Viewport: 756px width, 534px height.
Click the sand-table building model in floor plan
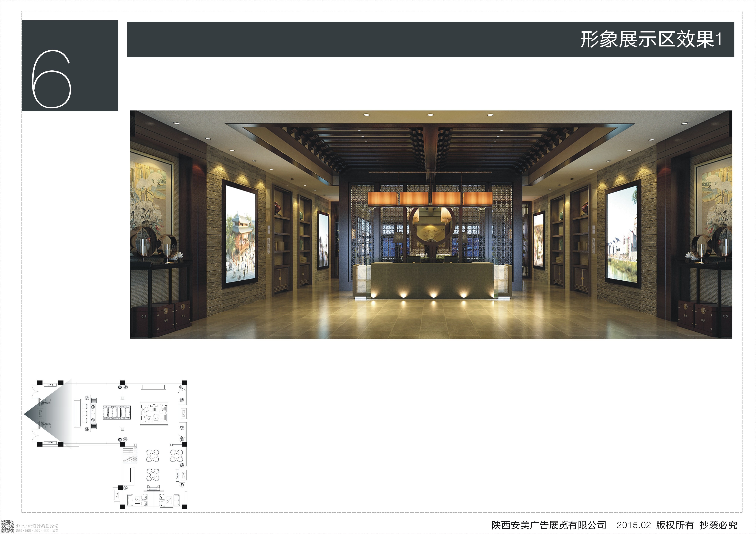(x=154, y=413)
